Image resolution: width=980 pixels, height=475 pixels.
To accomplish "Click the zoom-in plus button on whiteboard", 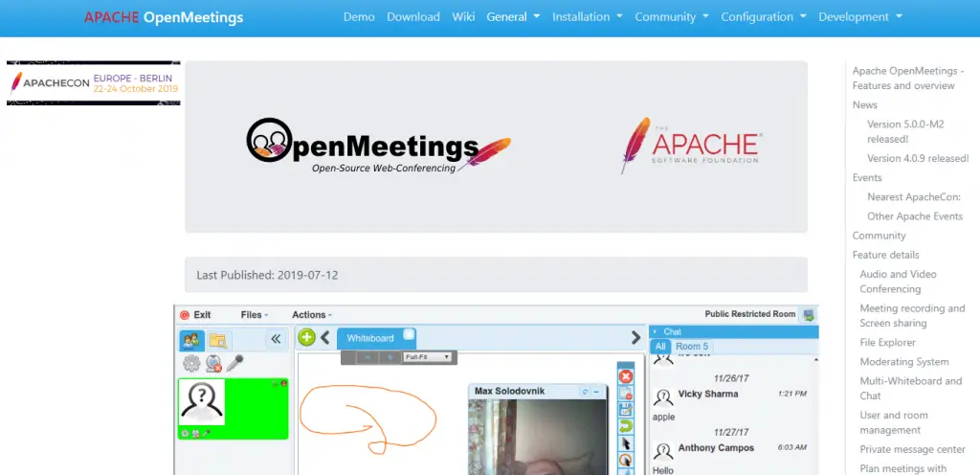I will click(390, 357).
